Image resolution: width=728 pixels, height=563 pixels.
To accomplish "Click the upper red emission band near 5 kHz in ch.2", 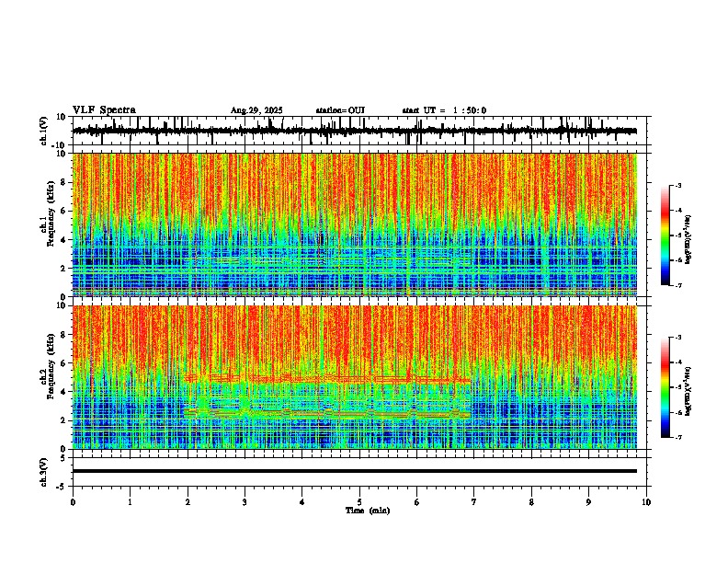I will pyautogui.click(x=327, y=379).
